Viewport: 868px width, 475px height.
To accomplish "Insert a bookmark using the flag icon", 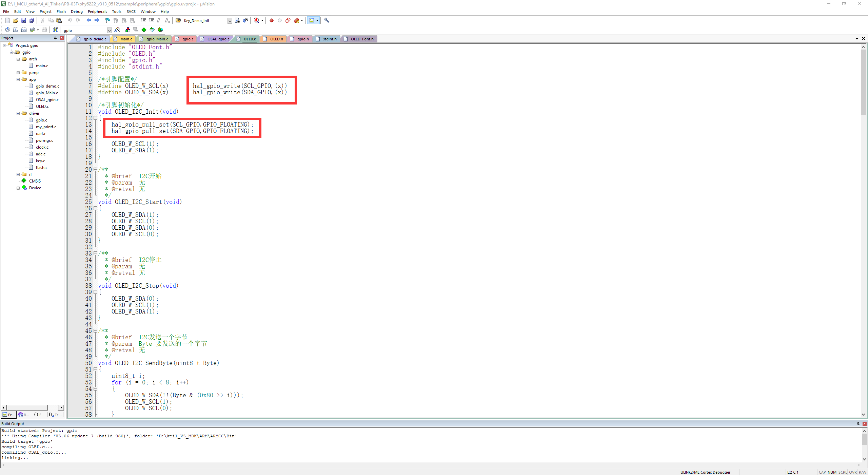I will click(x=108, y=20).
